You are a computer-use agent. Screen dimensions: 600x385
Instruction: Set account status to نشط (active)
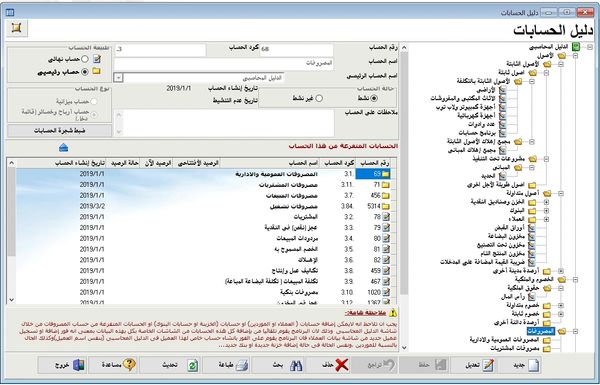coord(374,98)
